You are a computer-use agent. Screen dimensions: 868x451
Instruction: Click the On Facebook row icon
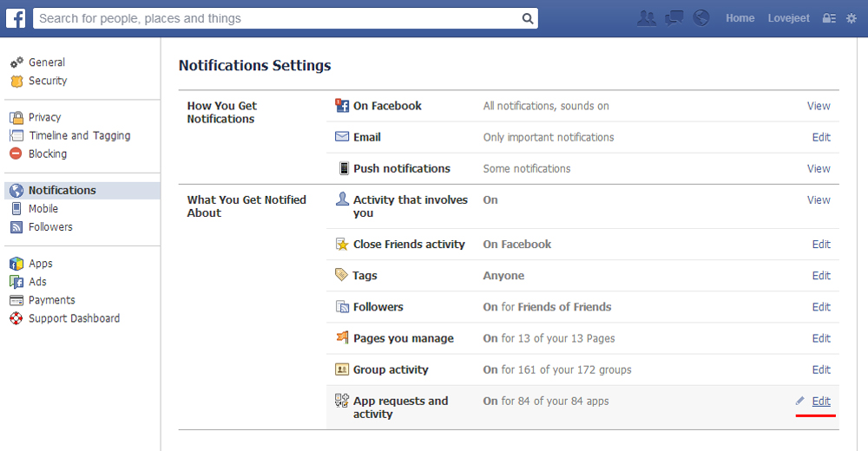point(342,105)
